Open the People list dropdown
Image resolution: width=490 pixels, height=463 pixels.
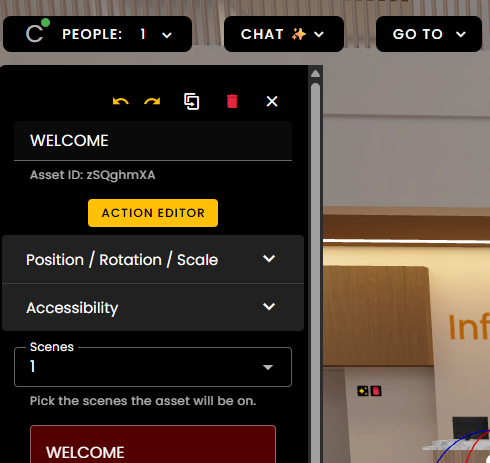click(97, 34)
